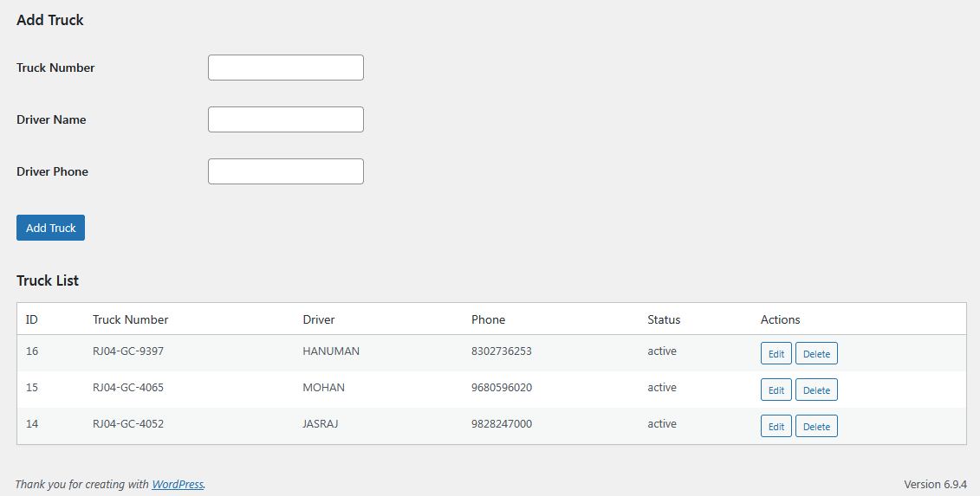Edit the truck entry for driver MOHAN
Viewport: 980px width, 496px height.
pyautogui.click(x=776, y=390)
